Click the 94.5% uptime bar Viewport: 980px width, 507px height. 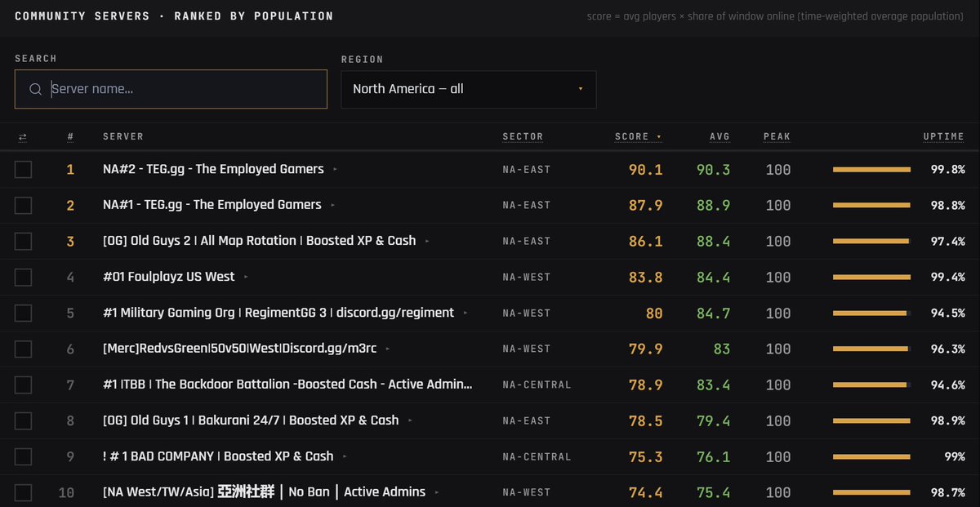pyautogui.click(x=871, y=314)
